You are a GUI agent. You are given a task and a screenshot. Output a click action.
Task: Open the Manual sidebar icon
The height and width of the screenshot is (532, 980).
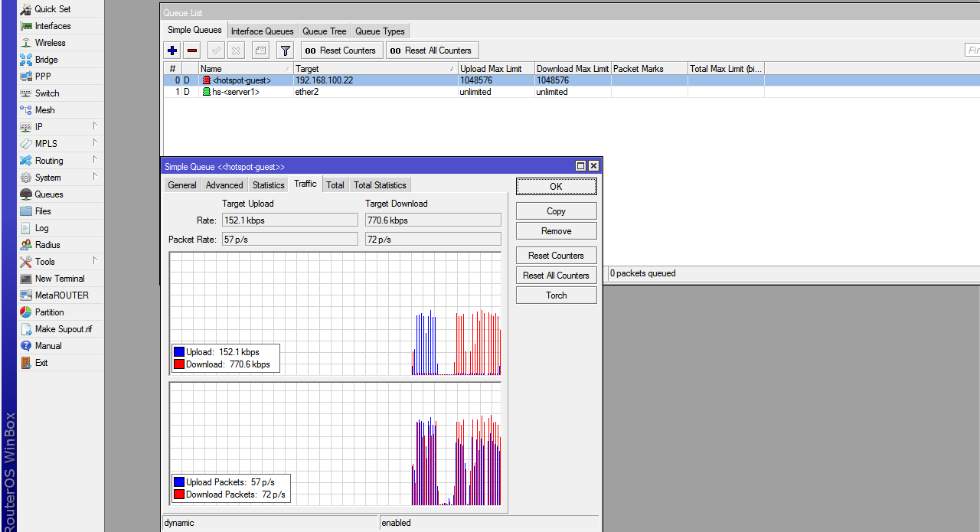pos(26,346)
